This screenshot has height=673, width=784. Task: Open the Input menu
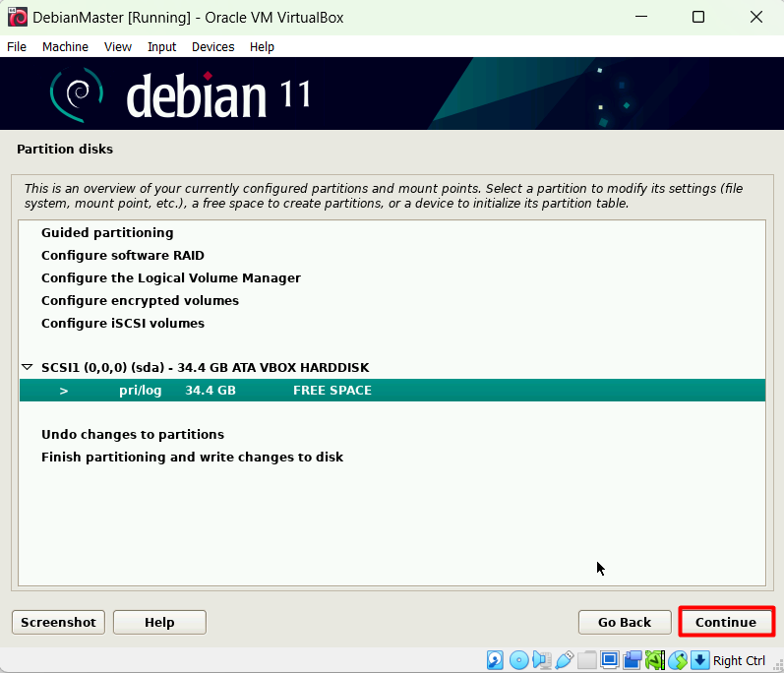pos(161,46)
